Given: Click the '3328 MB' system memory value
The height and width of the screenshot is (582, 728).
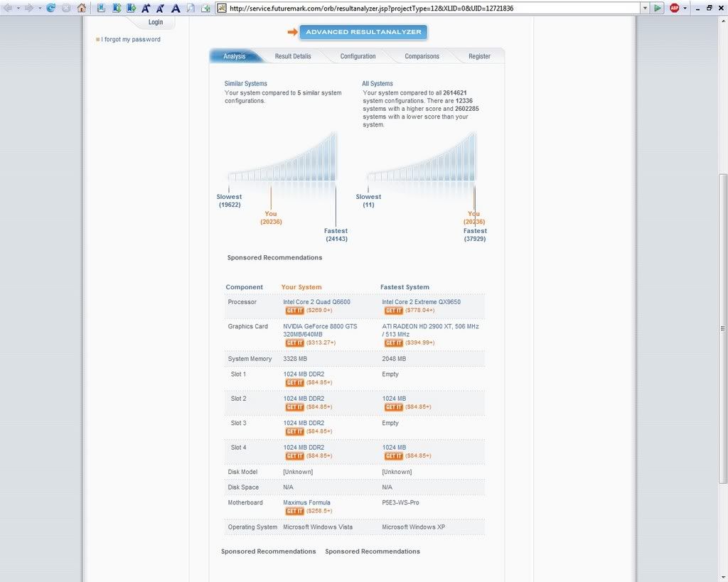Looking at the screenshot, I should pyautogui.click(x=295, y=359).
